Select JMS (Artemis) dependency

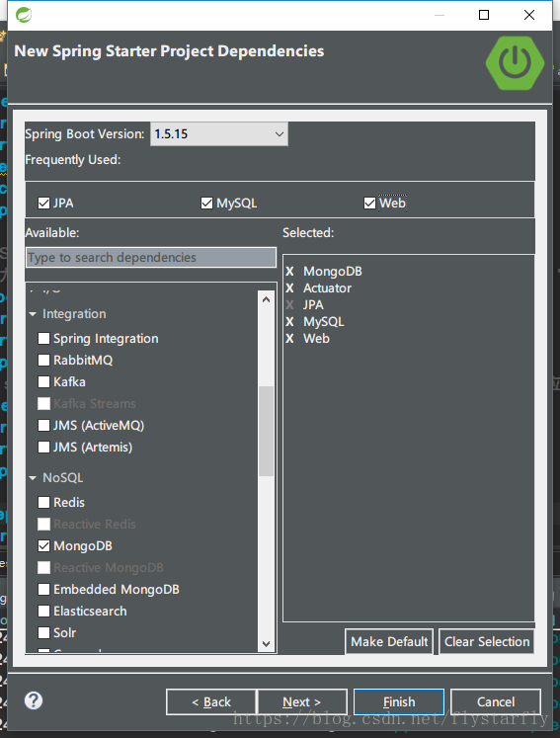point(43,448)
